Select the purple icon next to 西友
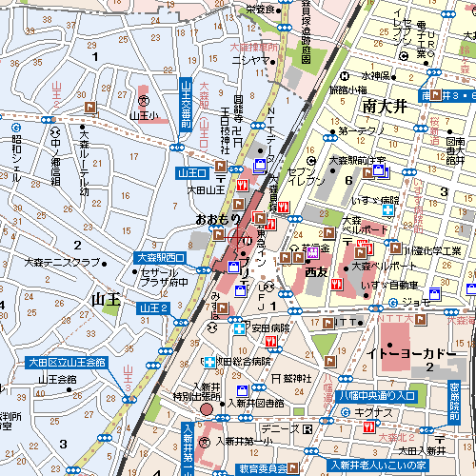This screenshot has height=476, width=476. (312, 253)
